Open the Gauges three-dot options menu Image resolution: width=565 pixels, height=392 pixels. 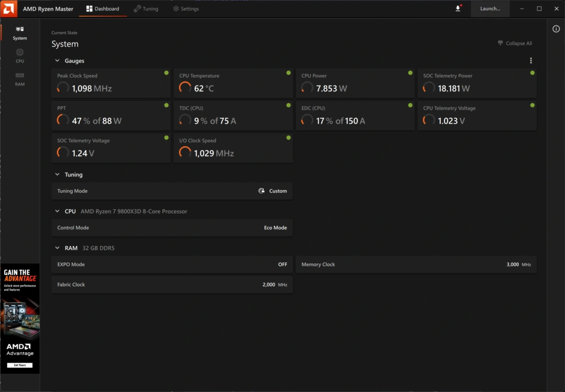pos(531,61)
